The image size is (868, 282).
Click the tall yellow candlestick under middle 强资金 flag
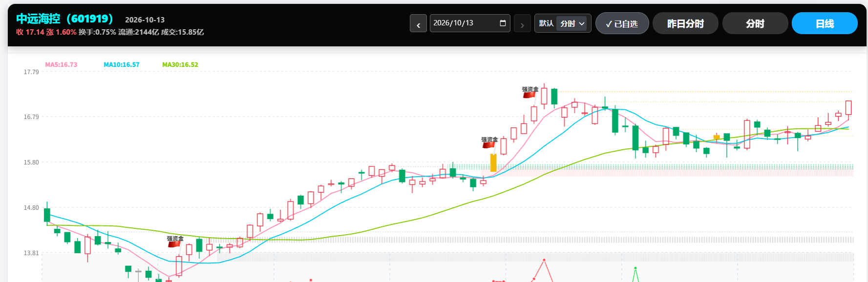coord(493,162)
